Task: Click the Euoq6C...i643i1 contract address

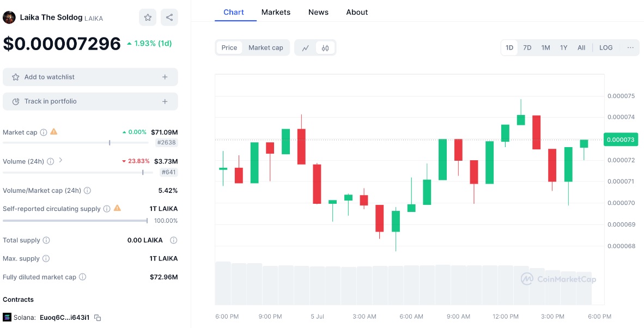Action: point(64,317)
